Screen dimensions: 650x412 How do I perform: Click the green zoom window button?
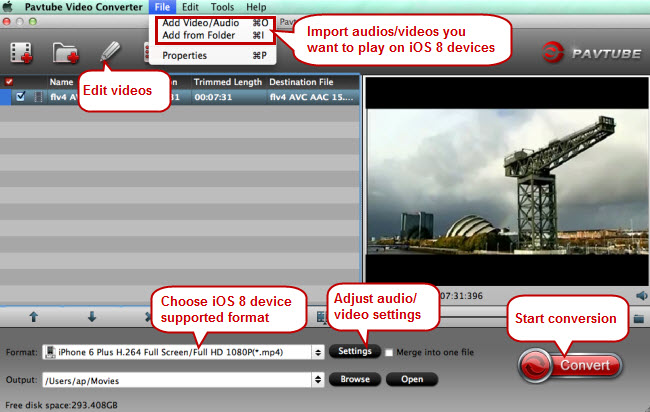pos(33,22)
